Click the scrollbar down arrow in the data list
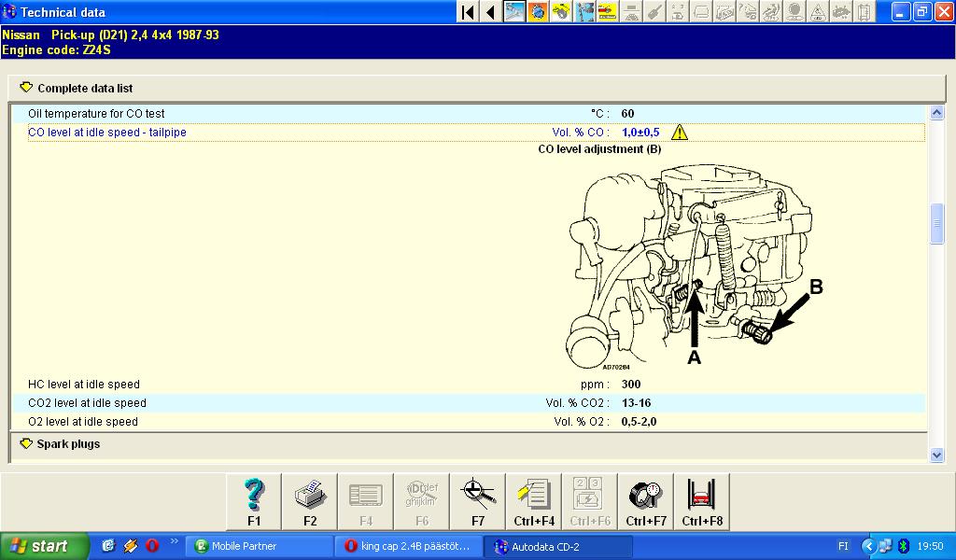The height and width of the screenshot is (560, 956). pyautogui.click(x=937, y=455)
